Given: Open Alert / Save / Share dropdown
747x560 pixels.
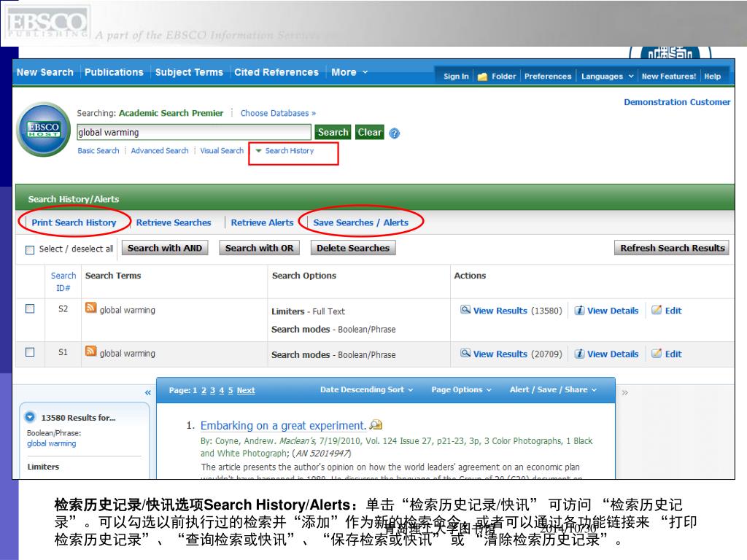Looking at the screenshot, I should 553,389.
